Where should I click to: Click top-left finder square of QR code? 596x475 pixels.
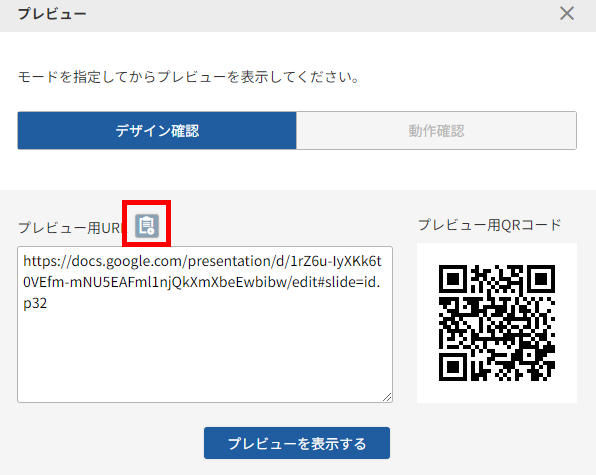pos(453,279)
